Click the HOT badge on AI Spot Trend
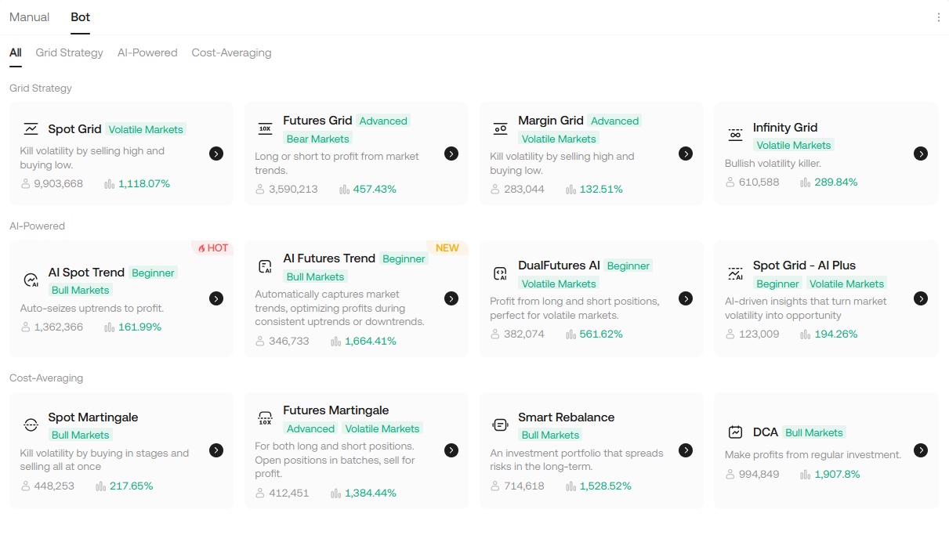949x560 pixels. pyautogui.click(x=212, y=248)
